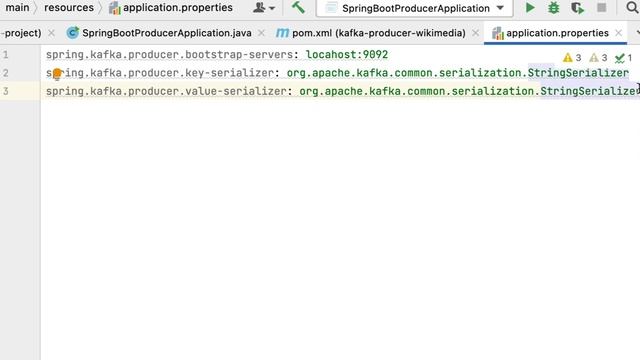Click the weak warnings count indicator
This screenshot has width=640, height=360.
(598, 58)
